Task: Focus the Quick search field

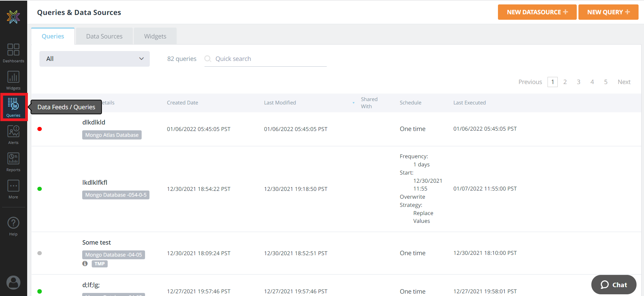Action: [x=268, y=59]
